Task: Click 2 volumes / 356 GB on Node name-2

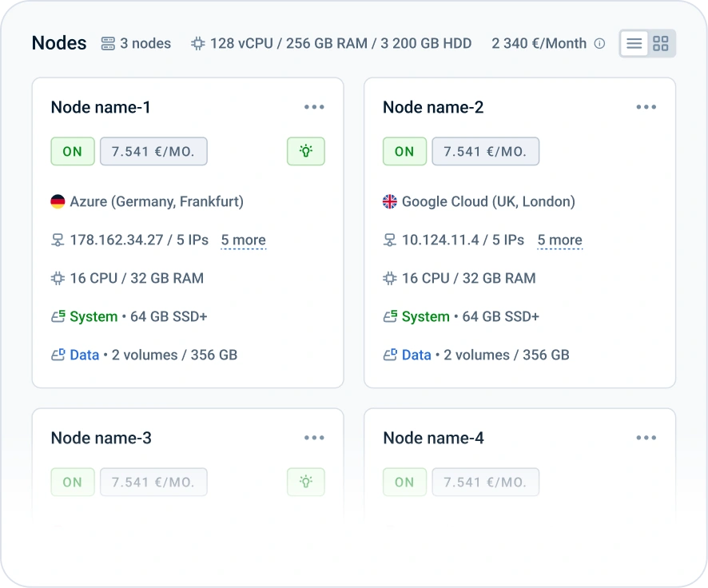Action: 507,356
